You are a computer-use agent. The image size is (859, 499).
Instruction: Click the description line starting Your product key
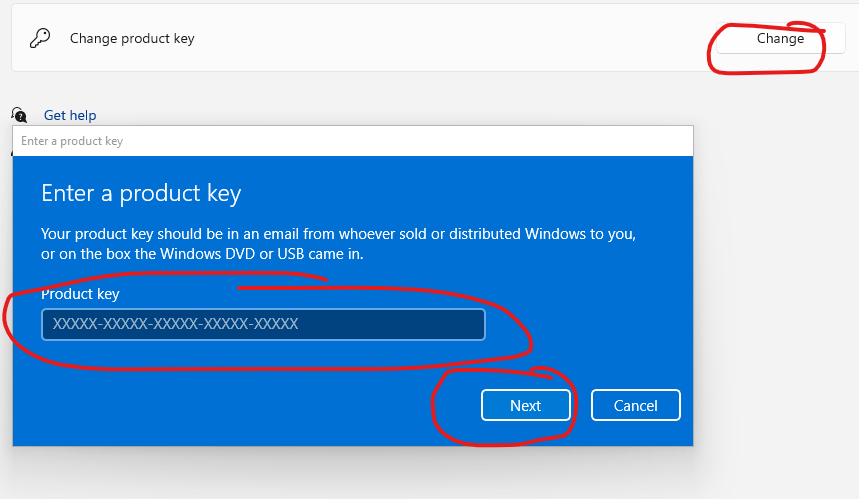(338, 234)
